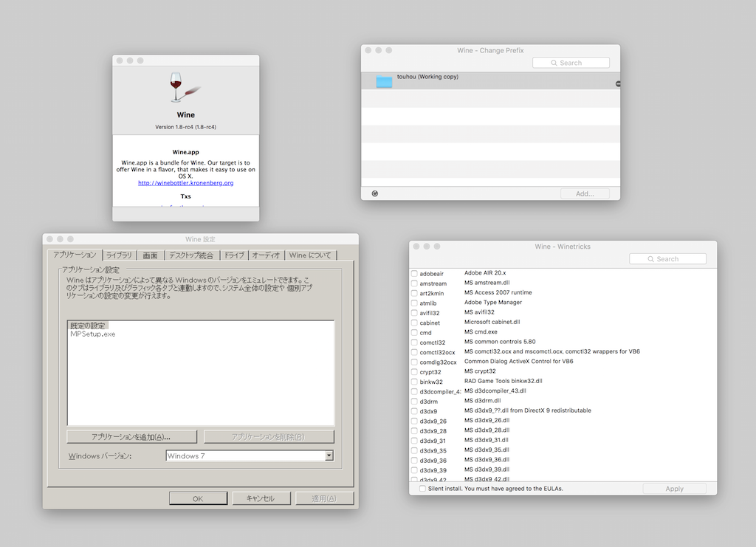Check the comctl32ocx checkbox
756x547 pixels.
click(414, 352)
